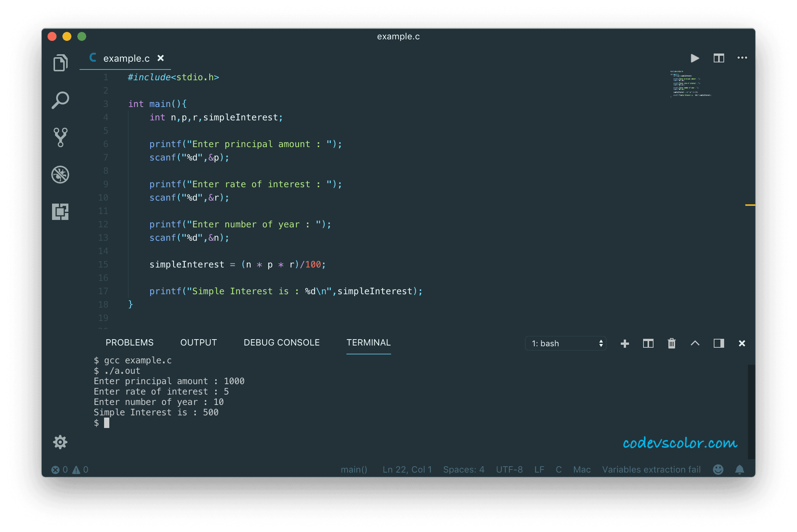Image resolution: width=797 pixels, height=532 pixels.
Task: Open the Run and Debug view
Action: (x=60, y=175)
